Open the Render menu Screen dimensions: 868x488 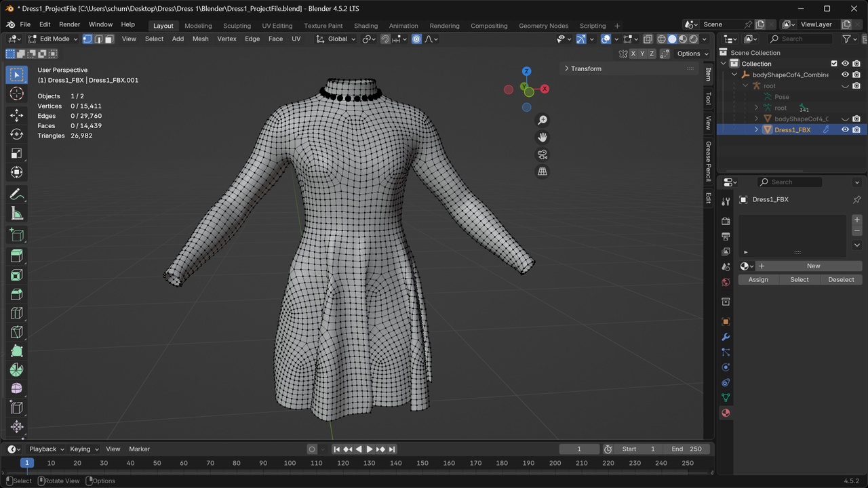[70, 24]
